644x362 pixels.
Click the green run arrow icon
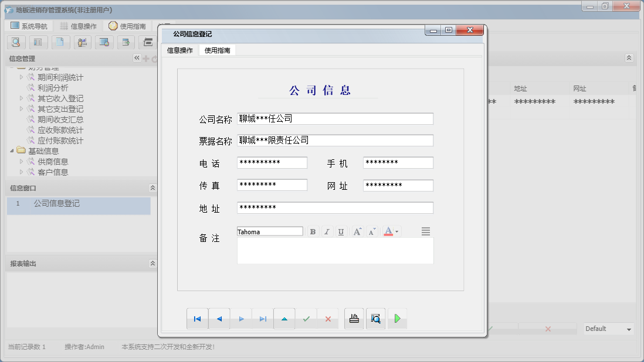pos(398,318)
